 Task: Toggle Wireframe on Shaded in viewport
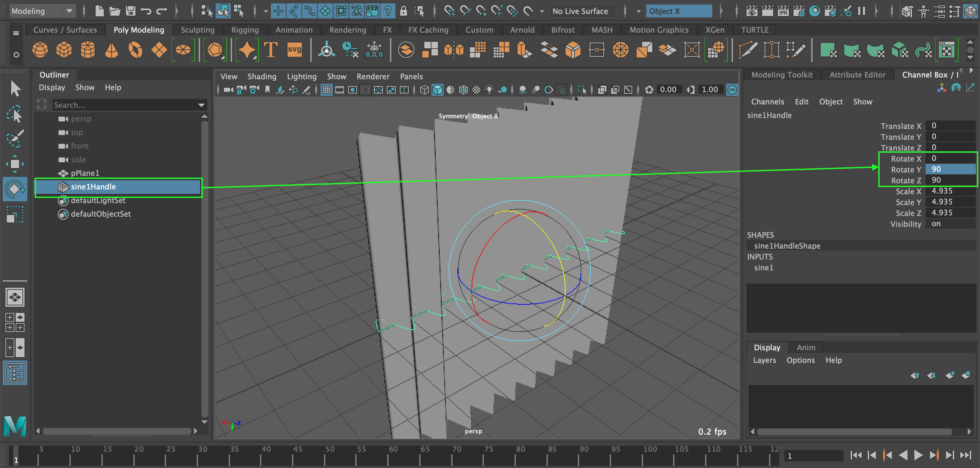click(x=463, y=90)
